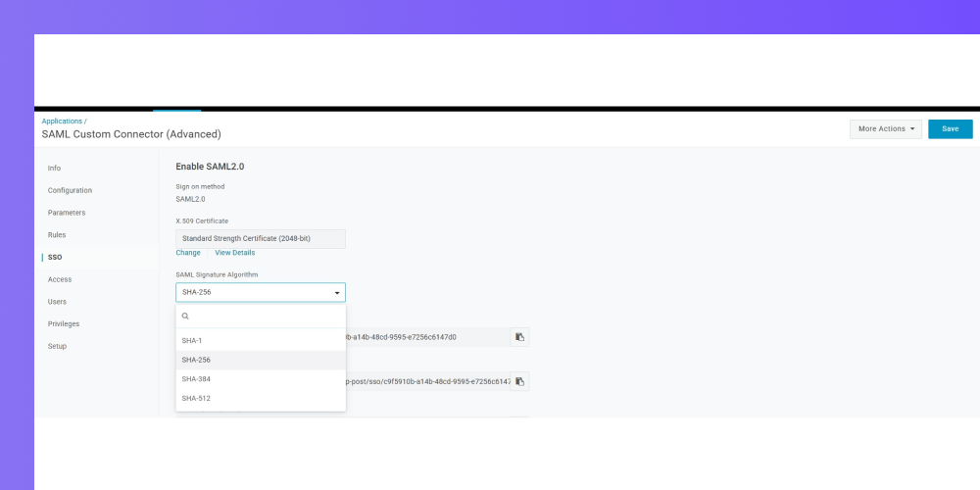Viewport: 980px width, 490px height.
Task: Pick SHA-384 from the algorithm options
Action: [x=261, y=378]
